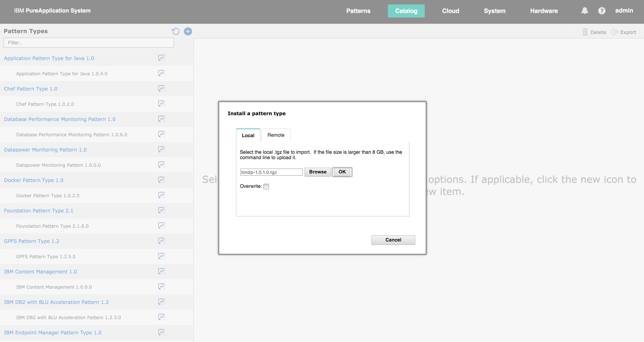Image resolution: width=644 pixels, height=342 pixels.
Task: Click status icon for IBM Endpoint Manager Pattern Type 1.0
Action: [161, 332]
